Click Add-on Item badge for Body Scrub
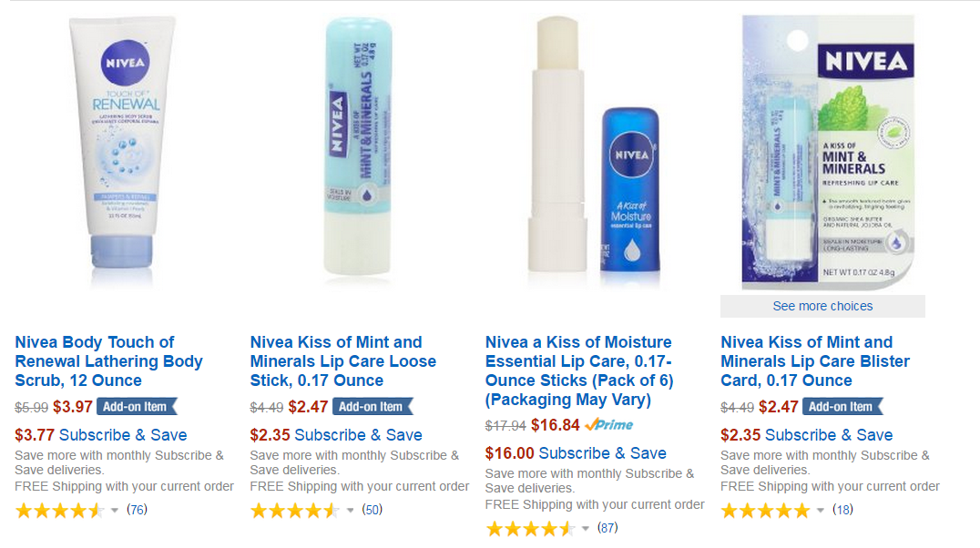This screenshot has height=548, width=980. coord(137,407)
